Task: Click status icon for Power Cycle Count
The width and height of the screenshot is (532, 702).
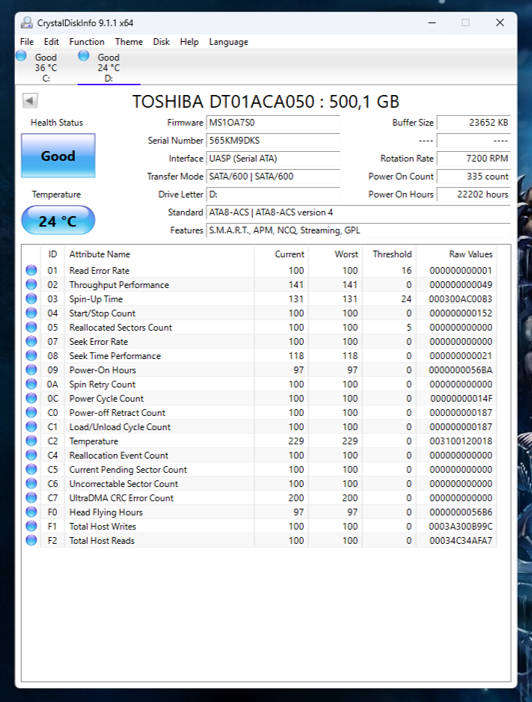Action: 31,398
